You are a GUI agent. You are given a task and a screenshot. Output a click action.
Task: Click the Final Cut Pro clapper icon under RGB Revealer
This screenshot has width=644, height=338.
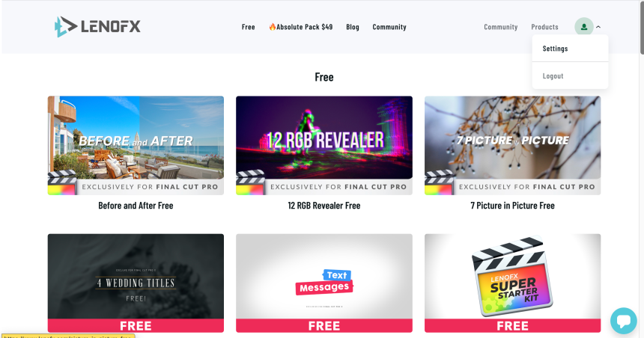(251, 182)
